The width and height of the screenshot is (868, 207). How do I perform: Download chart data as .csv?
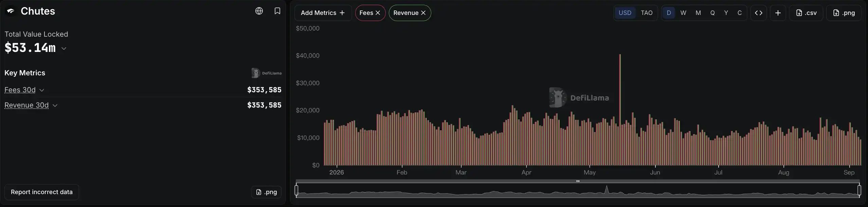[806, 13]
